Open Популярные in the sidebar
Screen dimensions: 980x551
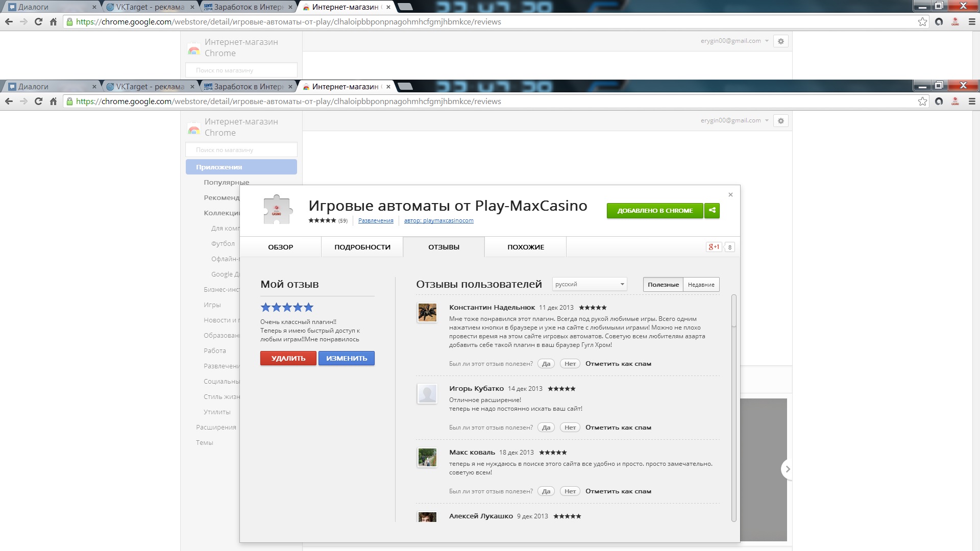tap(226, 182)
